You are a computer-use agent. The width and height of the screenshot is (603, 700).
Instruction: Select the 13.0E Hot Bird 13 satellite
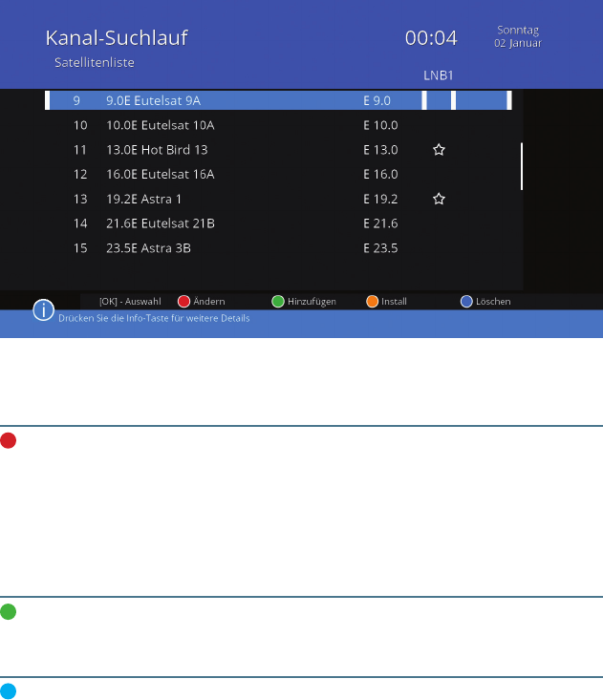tap(157, 150)
